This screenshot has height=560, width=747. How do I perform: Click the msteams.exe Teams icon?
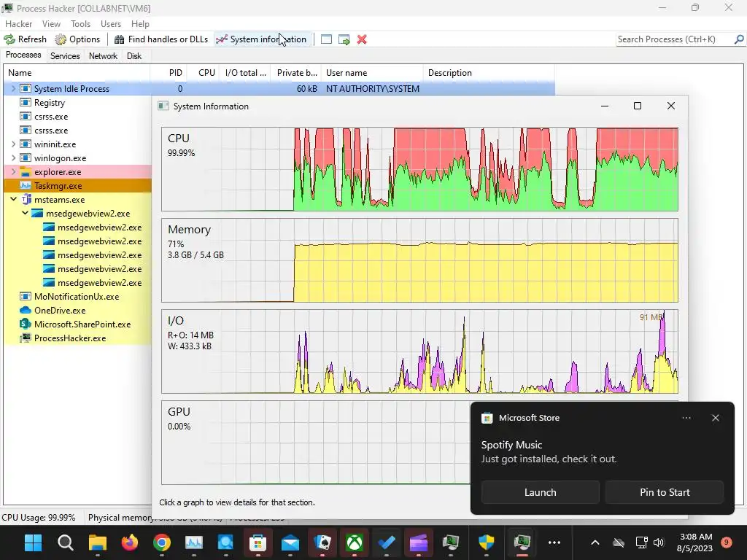[x=26, y=200]
